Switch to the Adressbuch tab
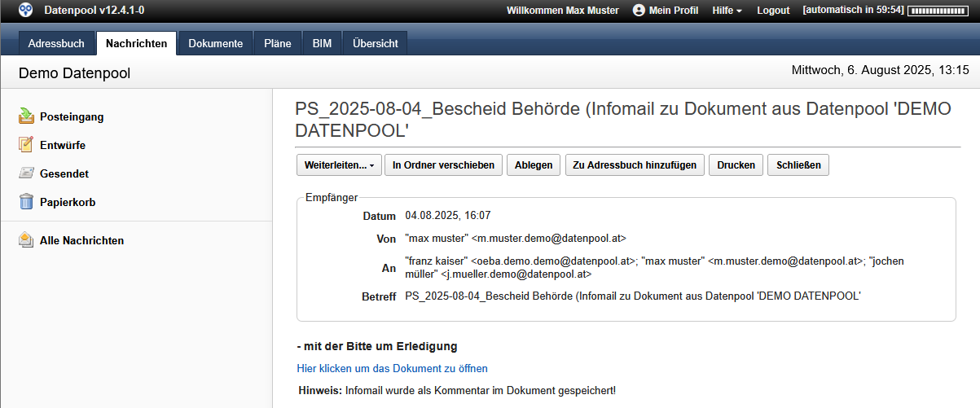This screenshot has height=408, width=980. tap(56, 43)
